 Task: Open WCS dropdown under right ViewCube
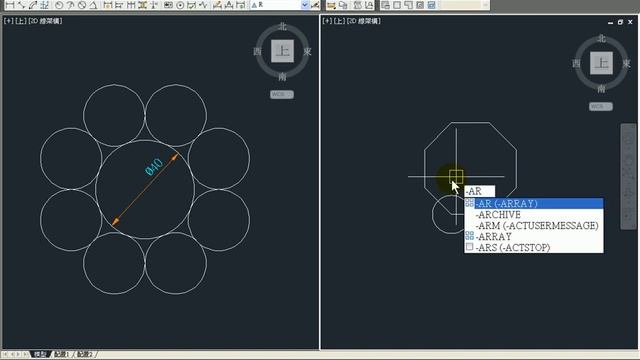coord(600,106)
